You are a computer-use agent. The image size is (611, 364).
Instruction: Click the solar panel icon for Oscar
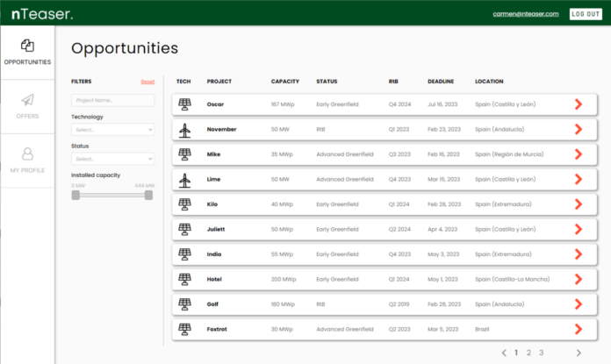tap(184, 104)
